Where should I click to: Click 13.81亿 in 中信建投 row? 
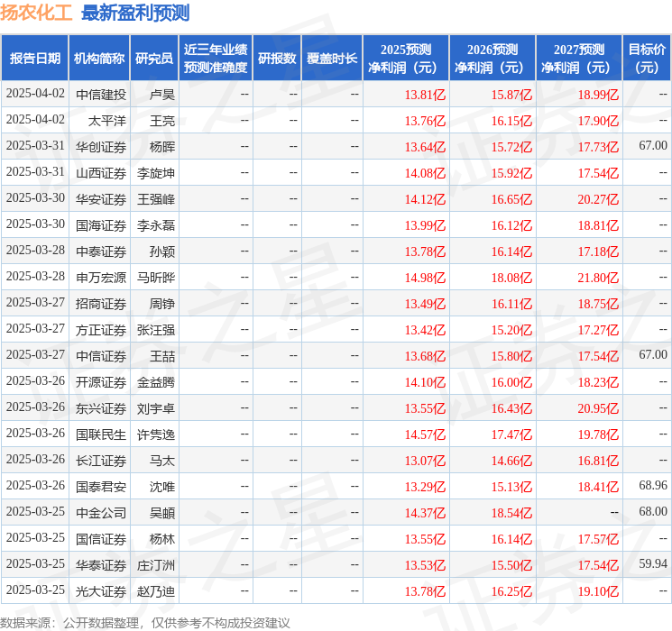point(425,95)
